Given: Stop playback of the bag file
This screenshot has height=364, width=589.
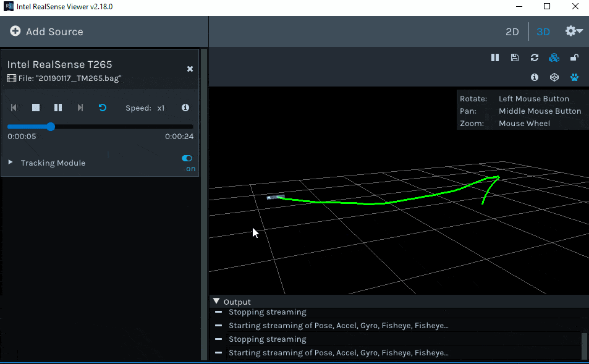Looking at the screenshot, I should [36, 108].
